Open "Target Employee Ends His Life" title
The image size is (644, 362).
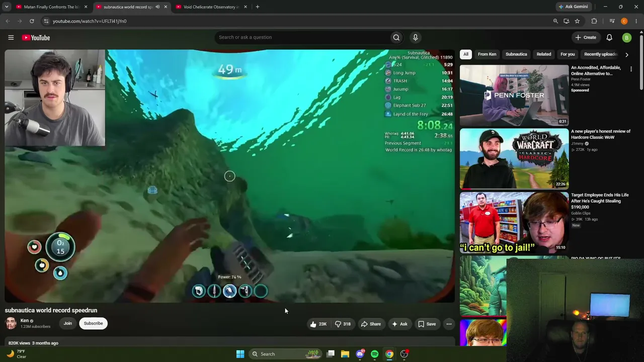click(x=600, y=201)
